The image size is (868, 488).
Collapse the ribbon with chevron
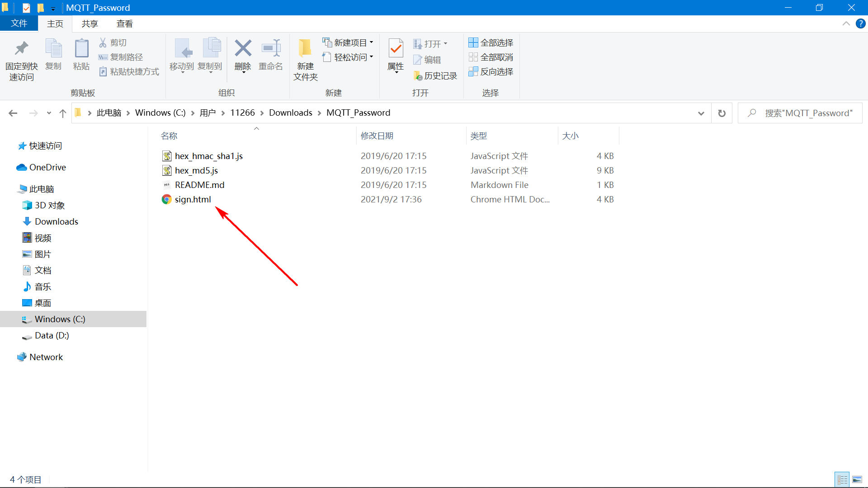[846, 23]
